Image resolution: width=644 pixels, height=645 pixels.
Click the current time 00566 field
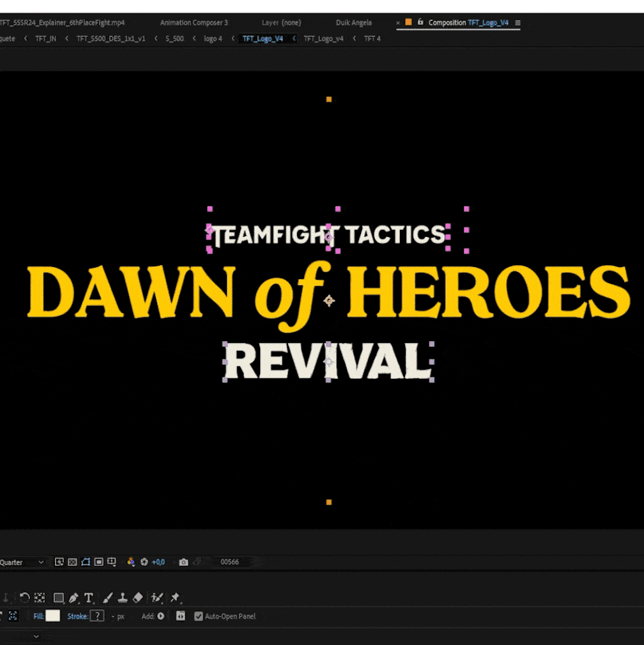229,562
